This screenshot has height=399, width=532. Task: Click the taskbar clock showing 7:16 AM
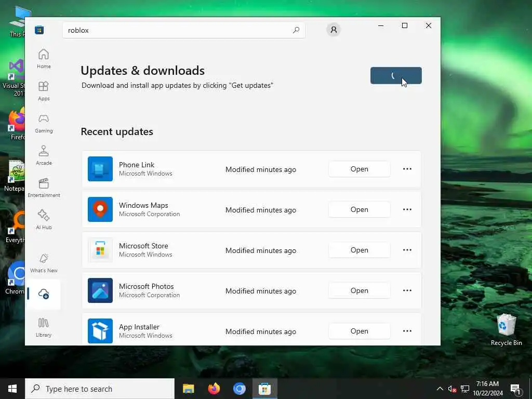[487, 389]
